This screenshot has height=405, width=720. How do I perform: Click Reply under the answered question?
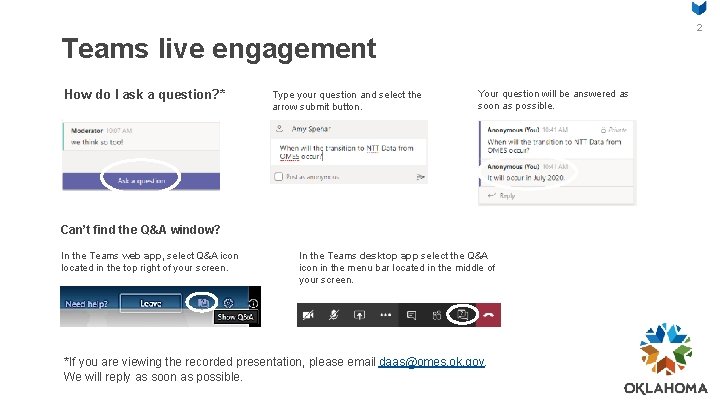click(x=501, y=196)
